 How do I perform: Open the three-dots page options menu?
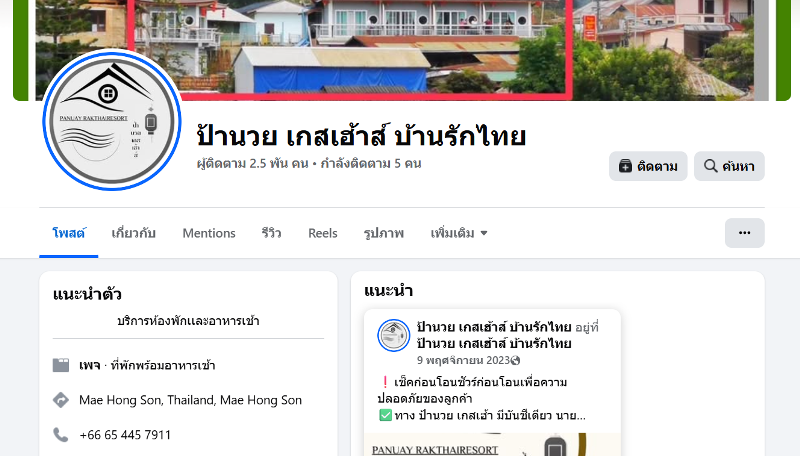(x=744, y=233)
